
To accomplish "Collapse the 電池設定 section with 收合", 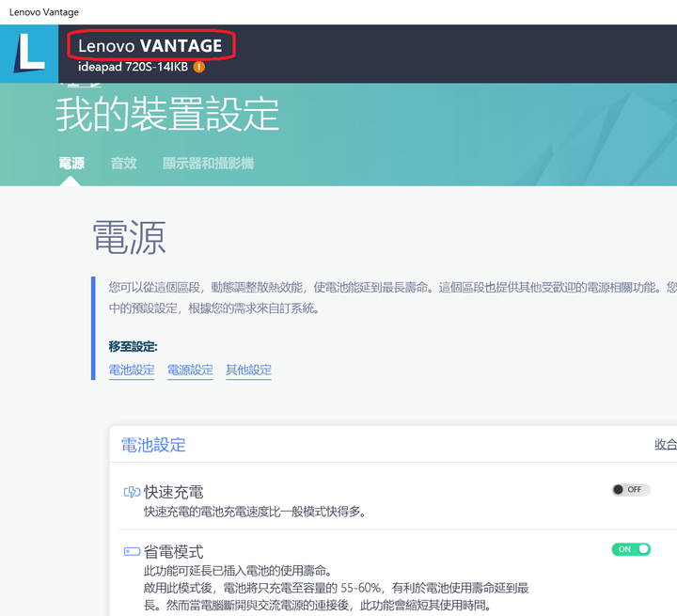I will click(x=666, y=444).
